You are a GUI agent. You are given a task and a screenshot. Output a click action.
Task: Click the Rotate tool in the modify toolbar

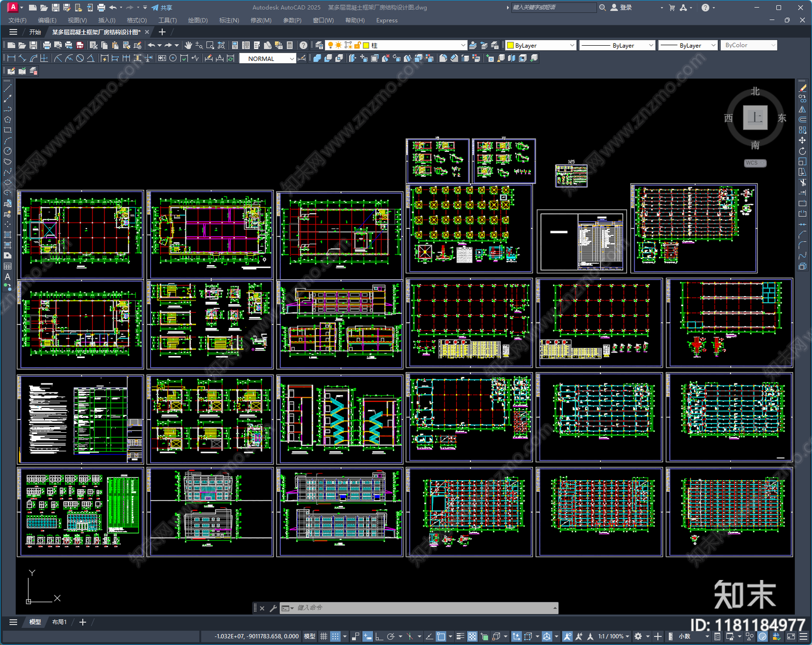coord(802,151)
